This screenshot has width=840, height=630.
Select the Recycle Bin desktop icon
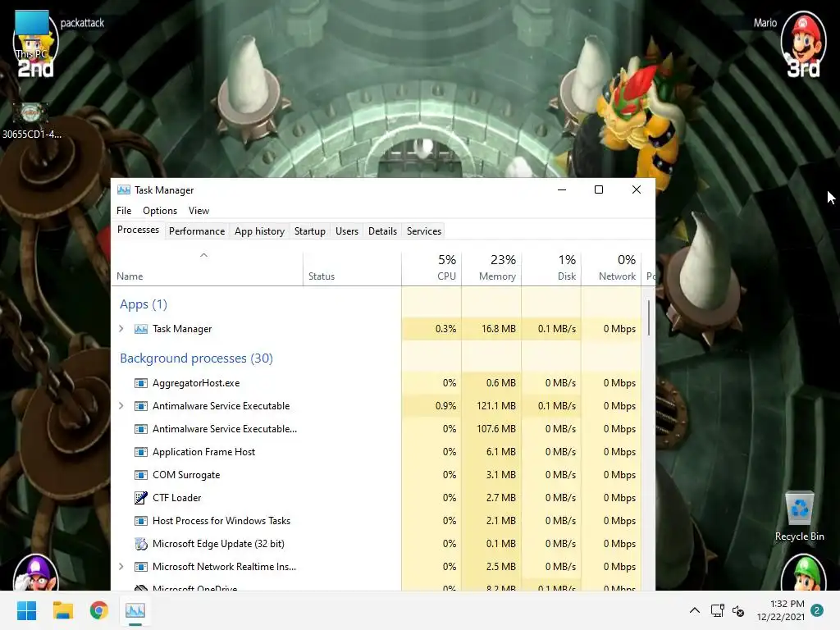799,517
